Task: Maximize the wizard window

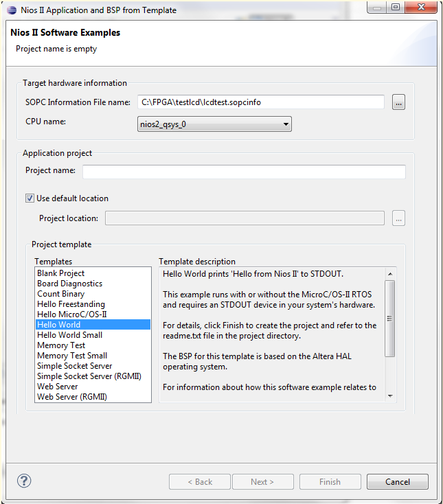Action: (x=396, y=7)
